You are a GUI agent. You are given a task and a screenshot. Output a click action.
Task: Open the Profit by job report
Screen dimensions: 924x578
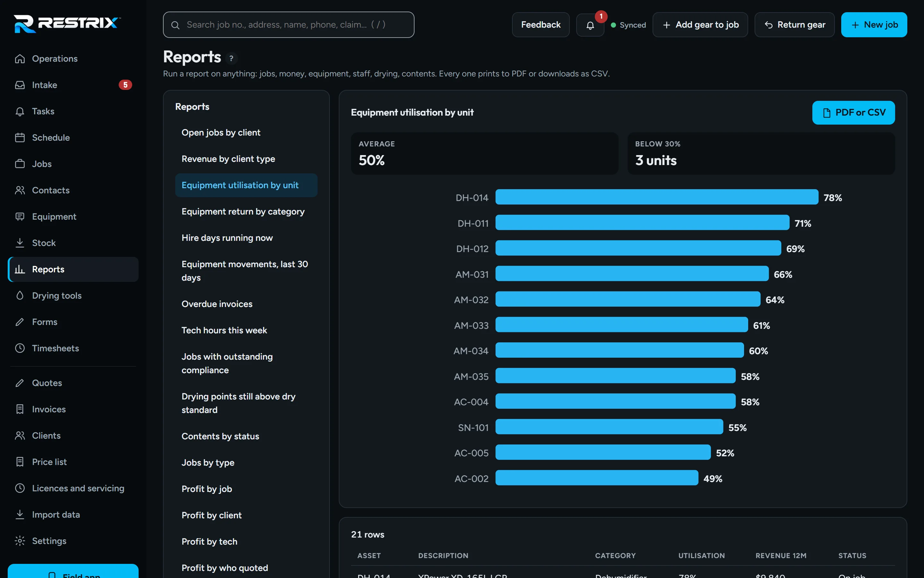246,489
